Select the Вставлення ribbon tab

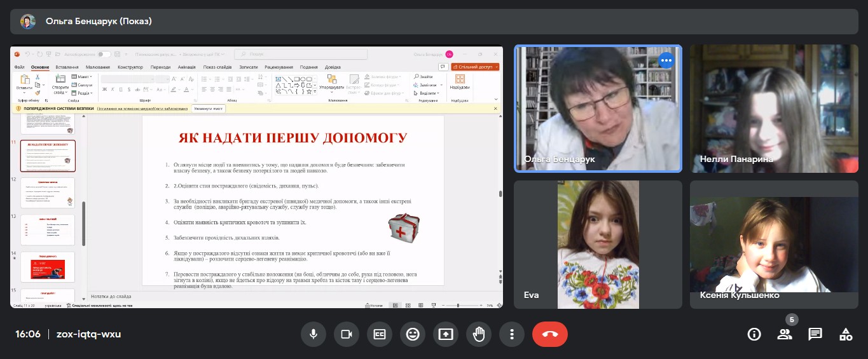(x=67, y=67)
